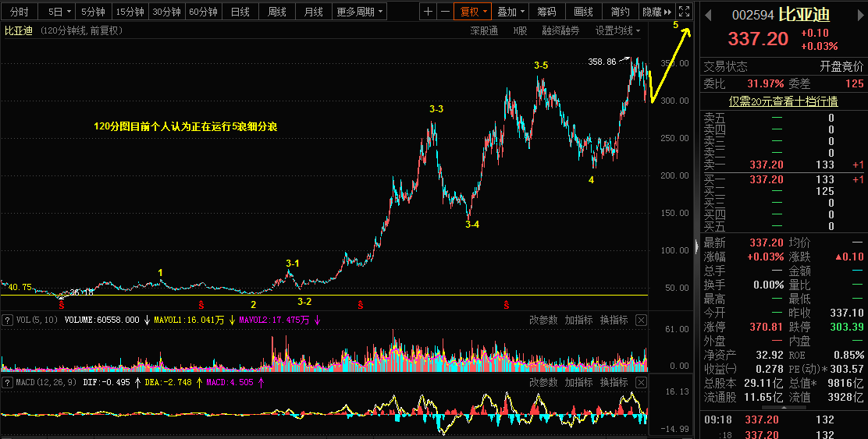Expand the 叠加 overlay dropdown

(510, 12)
